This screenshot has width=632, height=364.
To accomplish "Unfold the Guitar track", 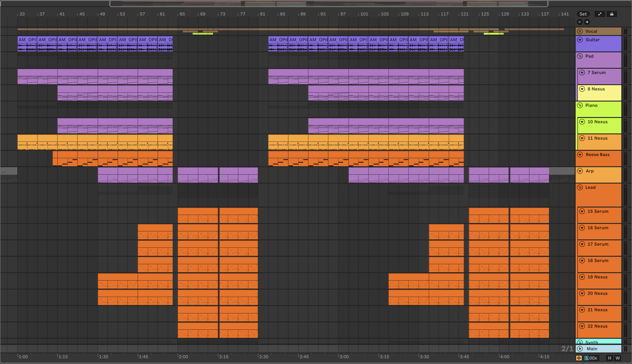I will [x=580, y=40].
